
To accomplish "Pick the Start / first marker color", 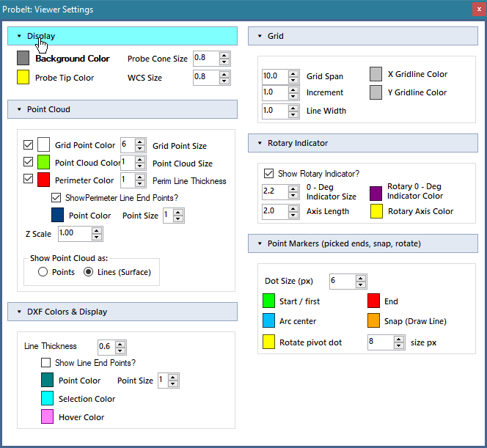I will (x=268, y=301).
